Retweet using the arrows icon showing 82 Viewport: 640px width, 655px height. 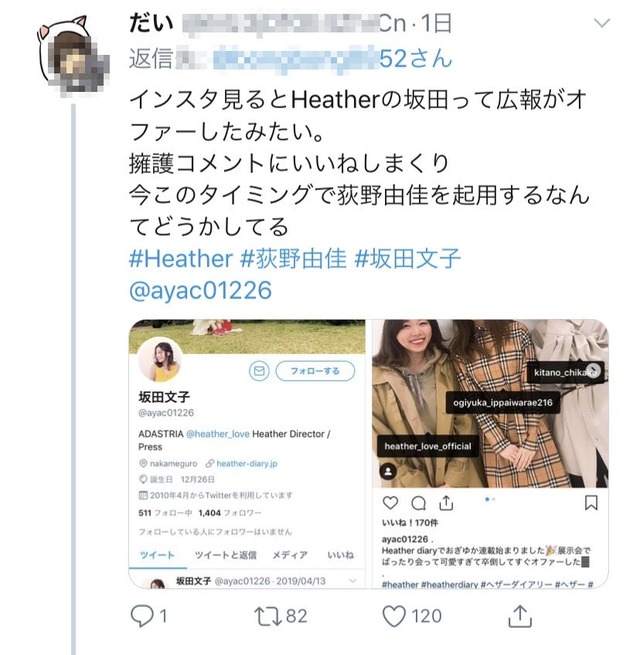pyautogui.click(x=268, y=617)
